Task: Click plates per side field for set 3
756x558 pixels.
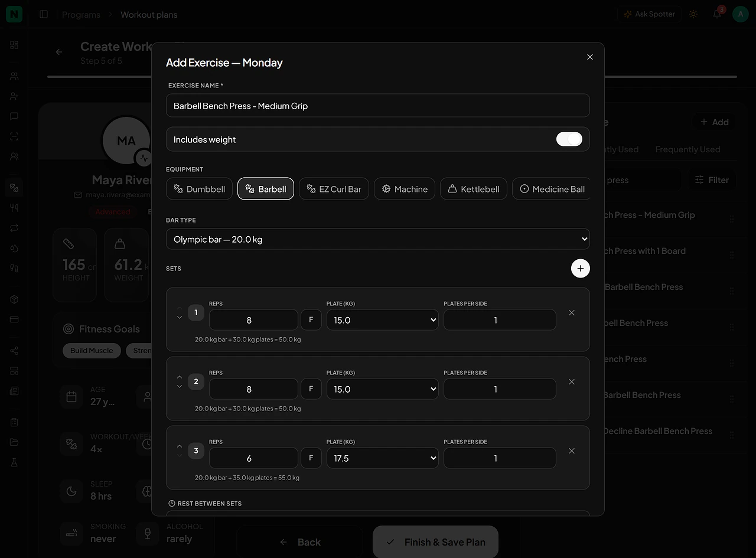Action: tap(500, 458)
